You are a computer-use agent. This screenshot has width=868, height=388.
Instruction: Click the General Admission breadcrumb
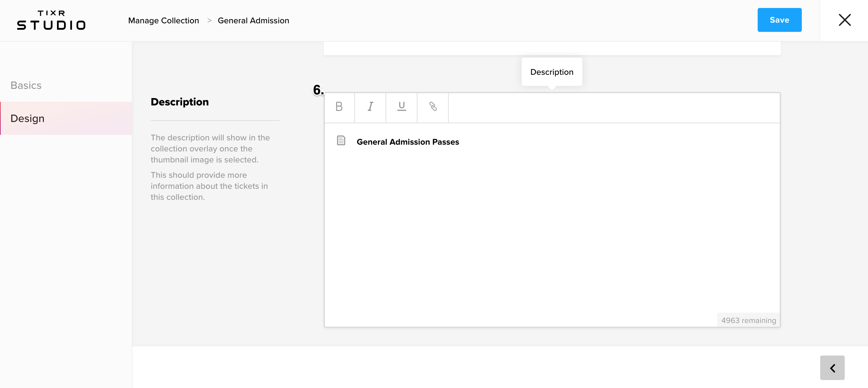click(253, 21)
